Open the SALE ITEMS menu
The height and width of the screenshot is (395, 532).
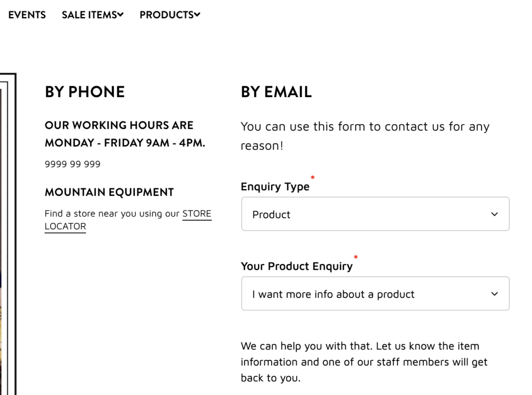click(x=92, y=15)
